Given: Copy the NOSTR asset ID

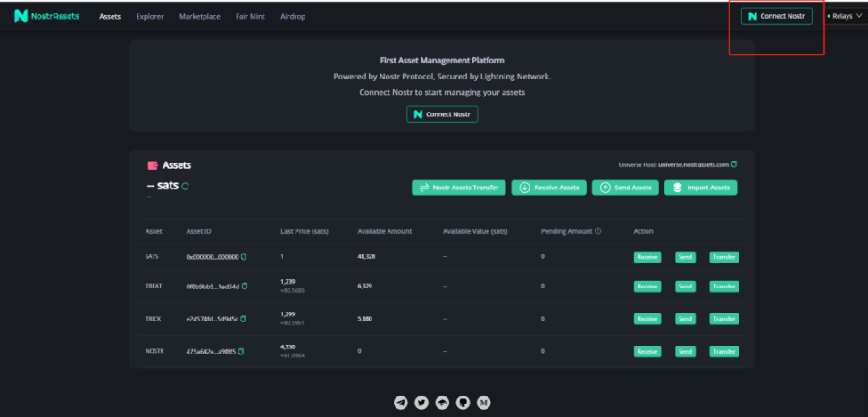Looking at the screenshot, I should pyautogui.click(x=241, y=352).
